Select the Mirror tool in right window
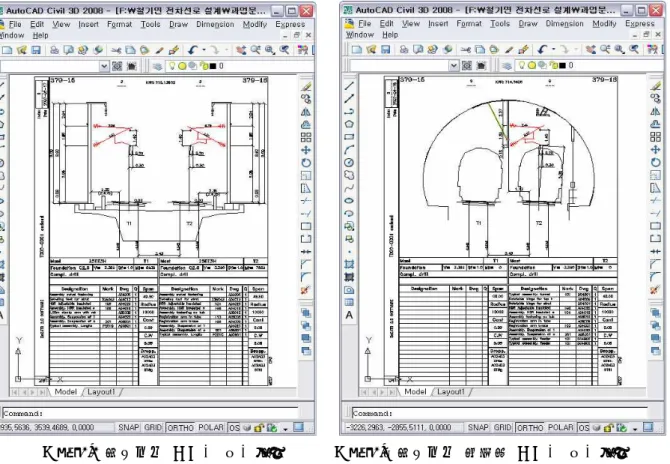This screenshot has height=464, width=670. coord(655,112)
